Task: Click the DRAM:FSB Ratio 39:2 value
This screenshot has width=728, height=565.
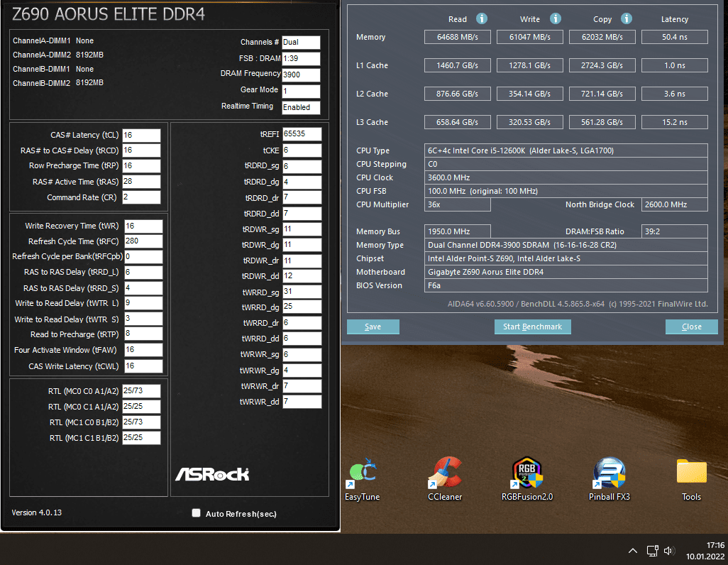Action: click(675, 231)
